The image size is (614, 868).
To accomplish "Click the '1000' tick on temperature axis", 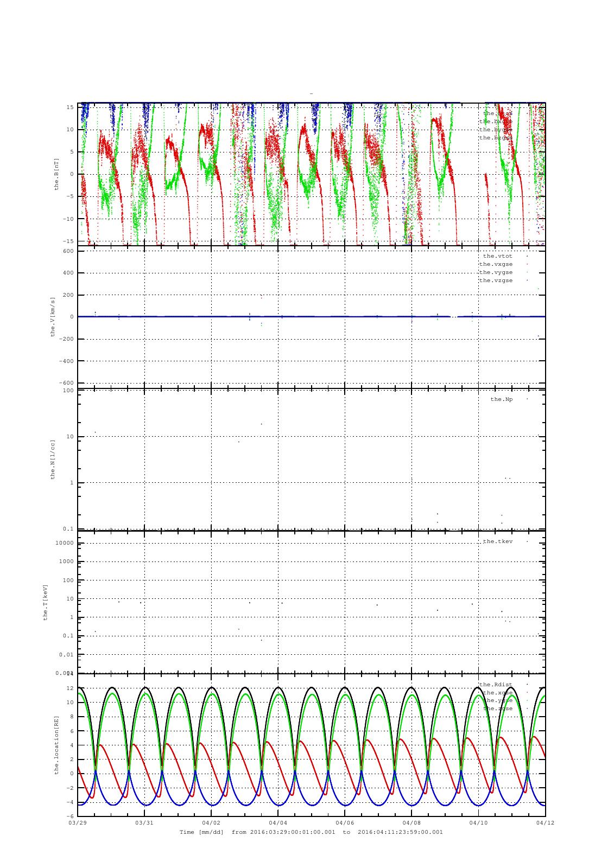I will 66,561.
